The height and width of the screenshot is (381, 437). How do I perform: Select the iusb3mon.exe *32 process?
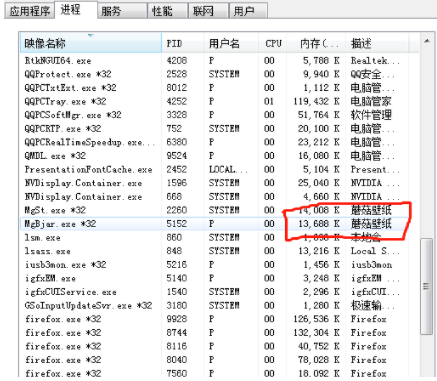pyautogui.click(x=214, y=265)
